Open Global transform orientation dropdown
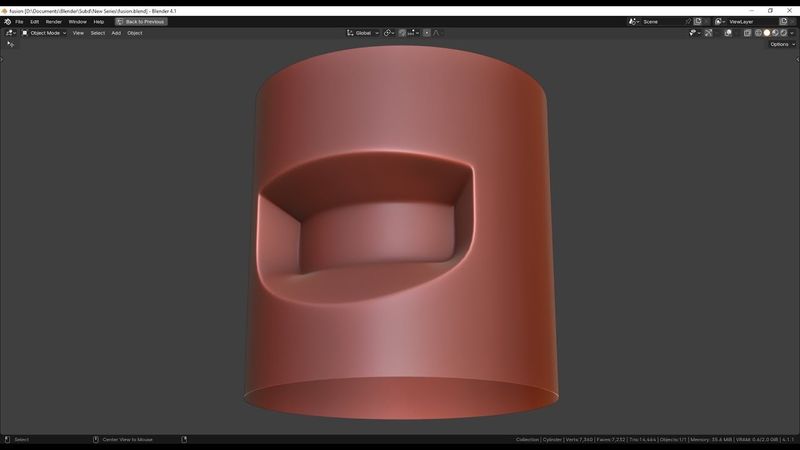This screenshot has width=800, height=450. pos(363,33)
